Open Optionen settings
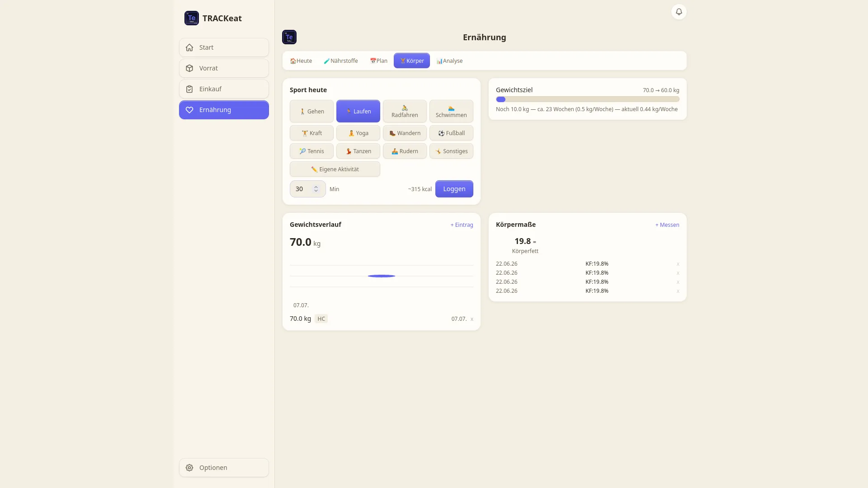The image size is (868, 488). pos(224,468)
